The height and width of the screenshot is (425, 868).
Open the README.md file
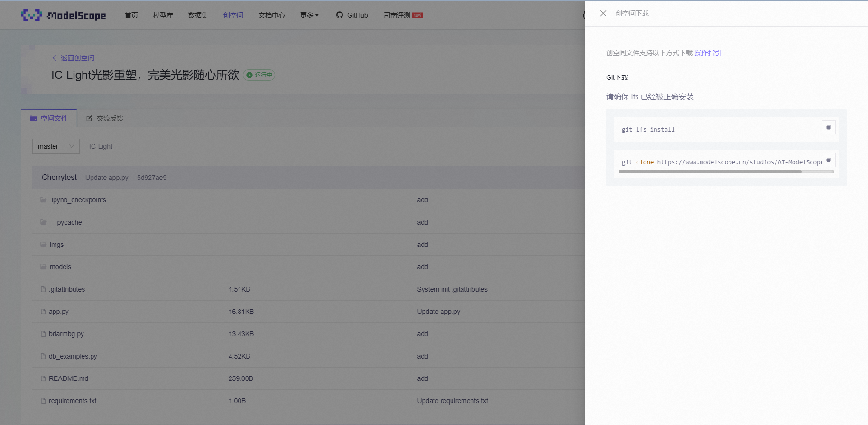point(68,378)
